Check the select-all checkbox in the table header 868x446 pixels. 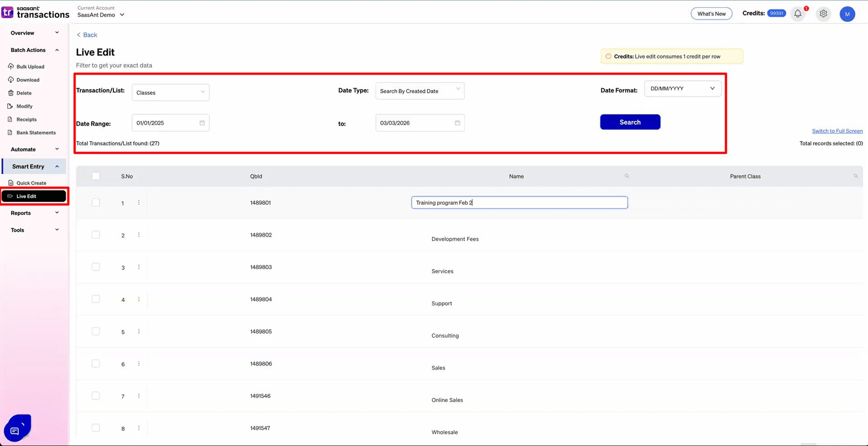[95, 176]
